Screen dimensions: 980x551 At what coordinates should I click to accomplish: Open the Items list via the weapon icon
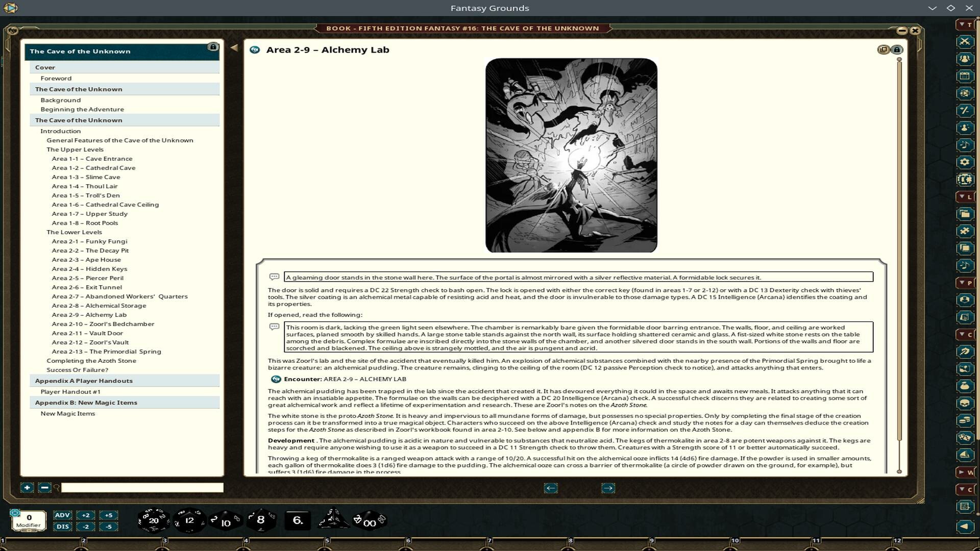pyautogui.click(x=966, y=352)
